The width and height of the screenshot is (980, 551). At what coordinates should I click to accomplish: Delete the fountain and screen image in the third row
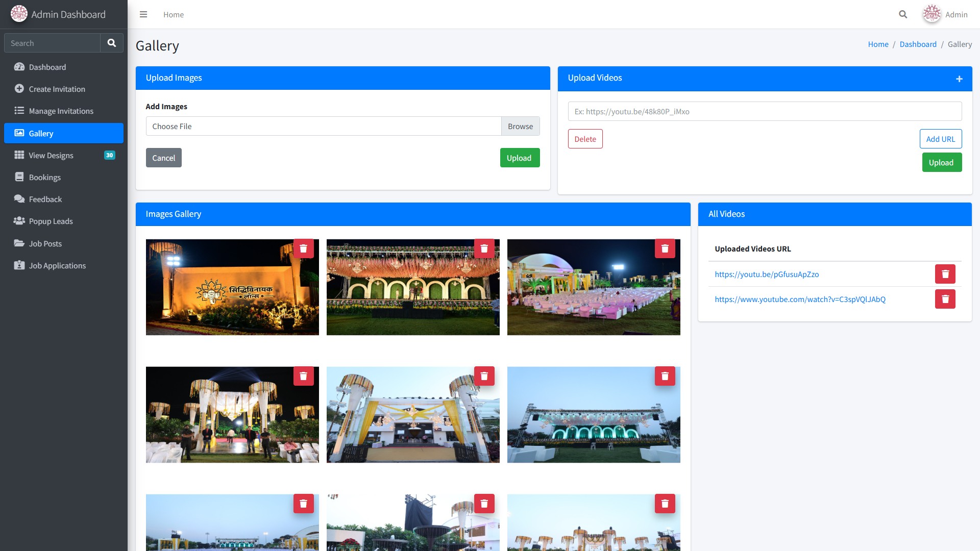tap(484, 504)
